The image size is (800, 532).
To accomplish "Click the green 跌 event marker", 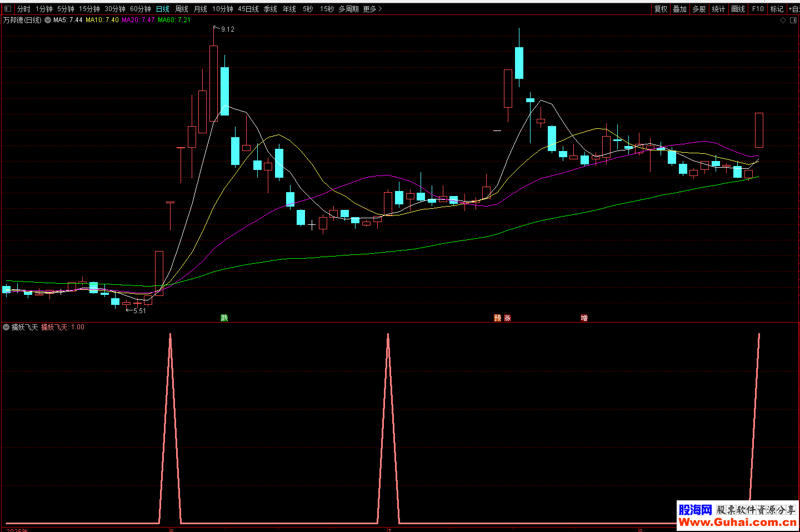I will (224, 318).
